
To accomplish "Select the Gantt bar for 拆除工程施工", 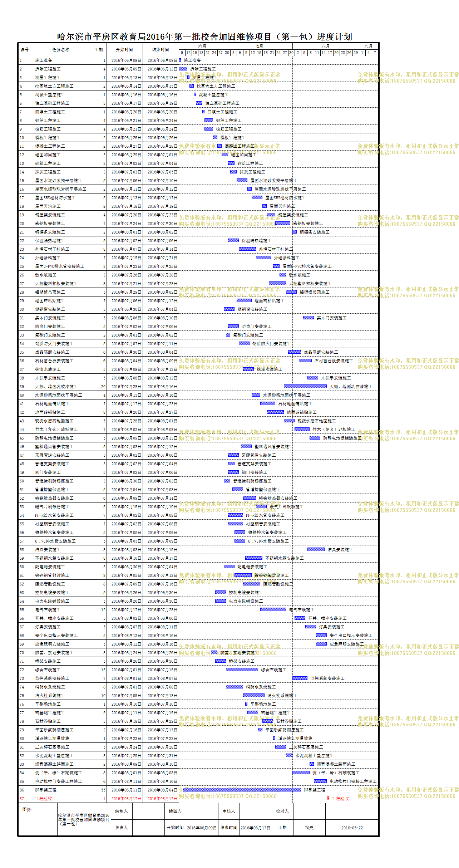I will [183, 69].
